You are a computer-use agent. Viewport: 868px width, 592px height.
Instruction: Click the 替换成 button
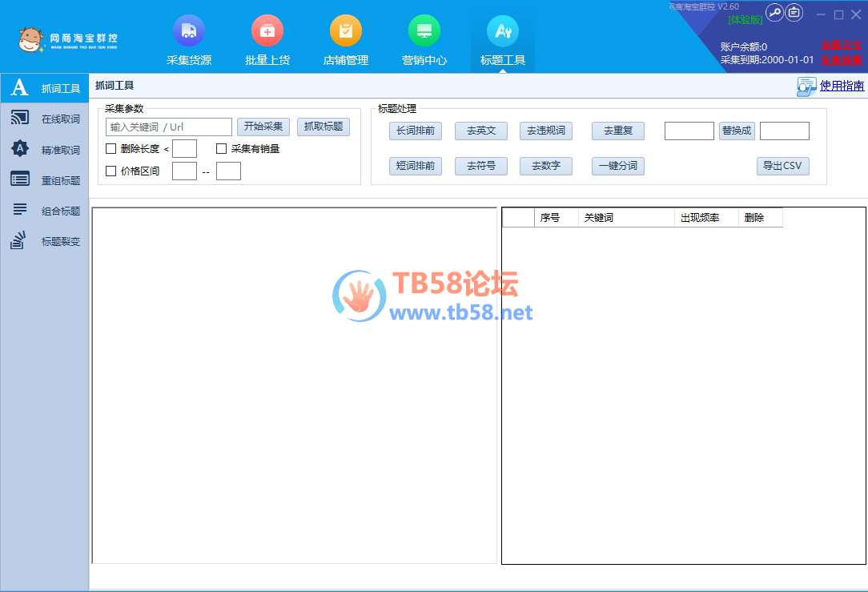(x=737, y=131)
